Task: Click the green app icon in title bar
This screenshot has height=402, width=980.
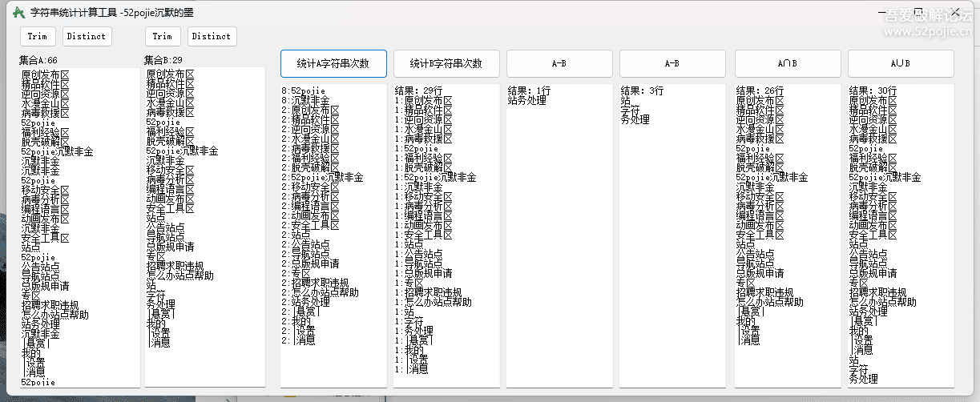Action: click(19, 13)
